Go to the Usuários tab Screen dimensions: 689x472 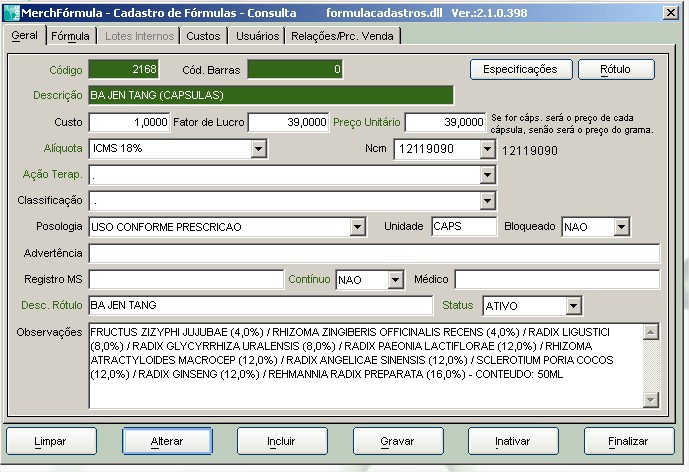click(257, 36)
